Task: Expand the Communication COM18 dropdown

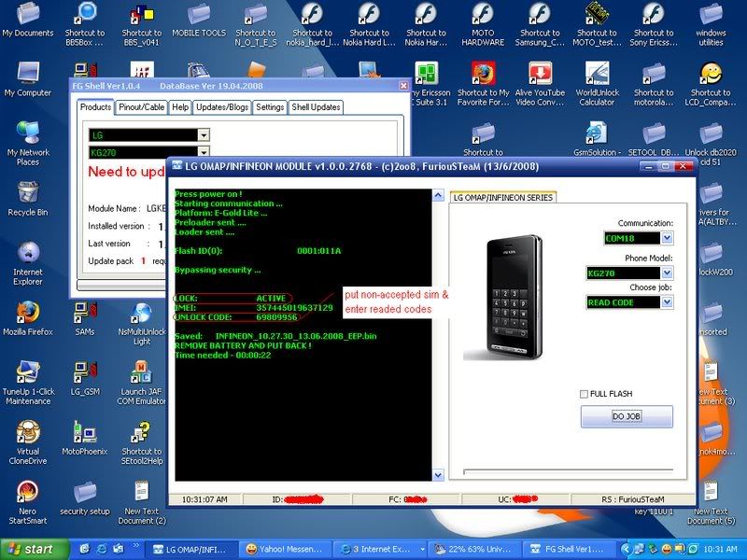Action: pyautogui.click(x=667, y=238)
